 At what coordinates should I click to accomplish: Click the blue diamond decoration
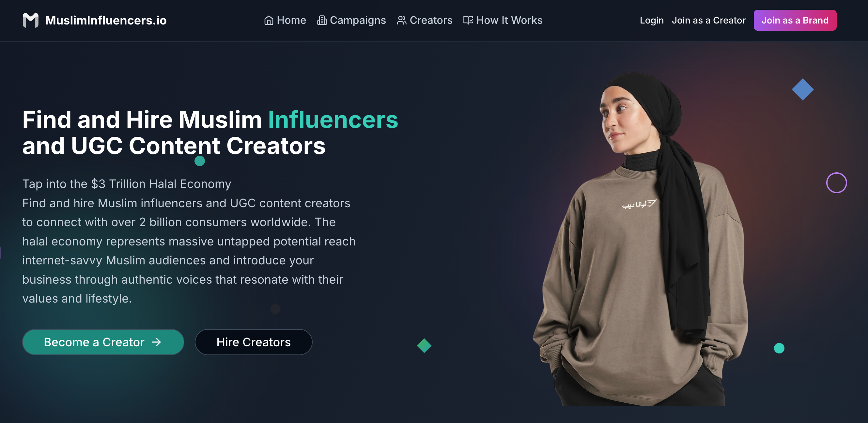(x=802, y=89)
